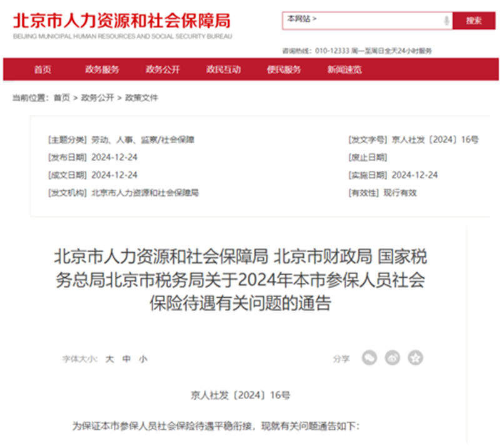Click the English bureau name under the logo
502x448 pixels.
click(x=123, y=36)
